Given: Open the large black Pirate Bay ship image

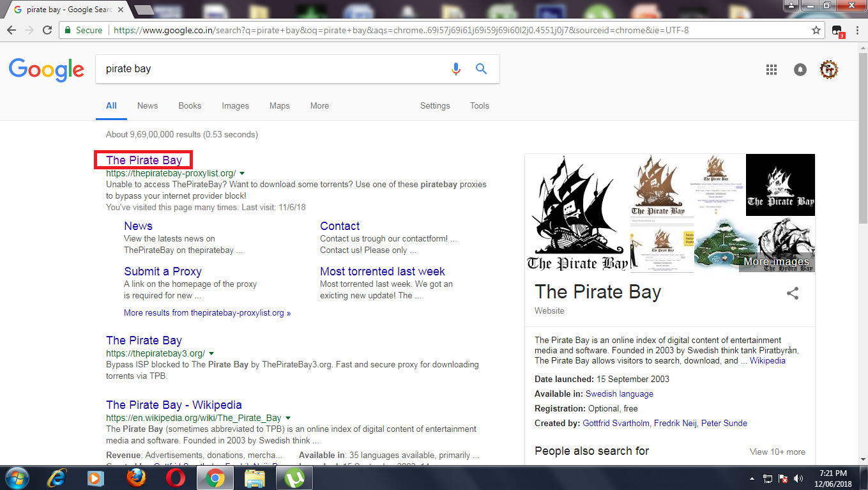Looking at the screenshot, I should 577,213.
